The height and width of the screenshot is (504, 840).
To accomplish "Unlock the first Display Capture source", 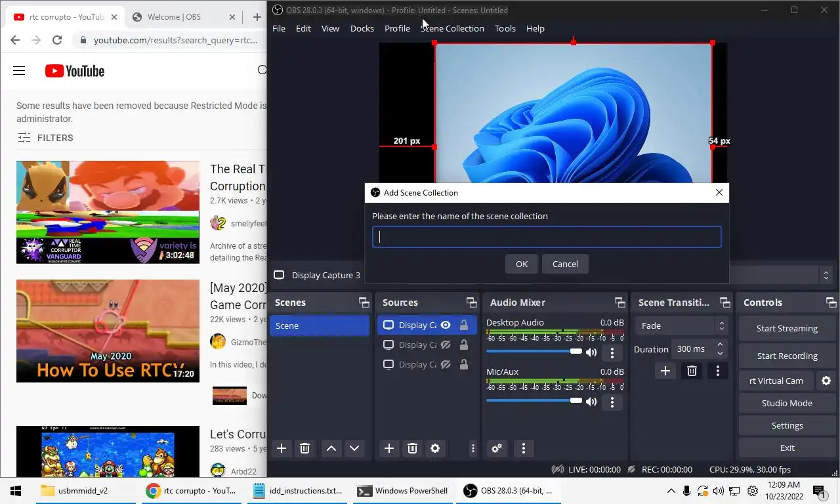I will click(464, 325).
